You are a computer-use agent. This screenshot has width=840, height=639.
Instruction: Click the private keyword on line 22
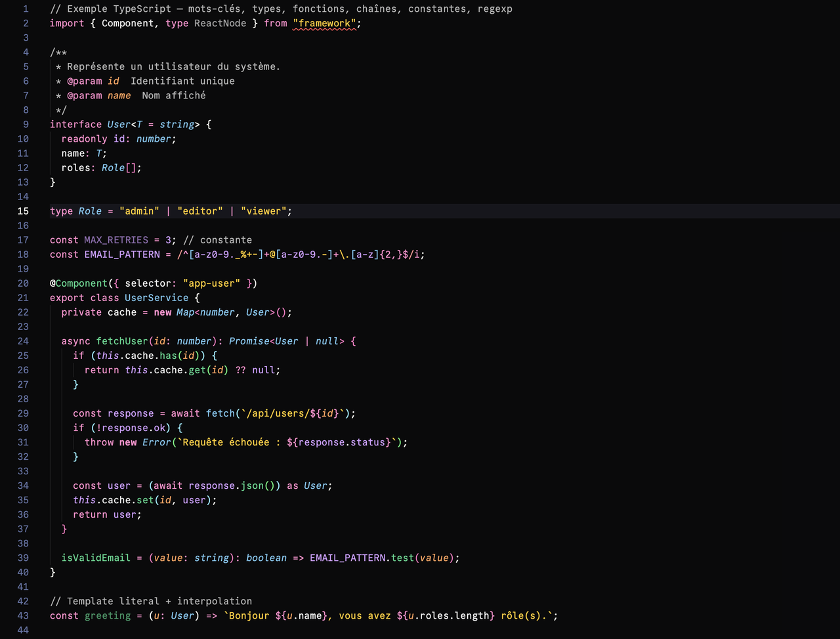click(x=82, y=312)
